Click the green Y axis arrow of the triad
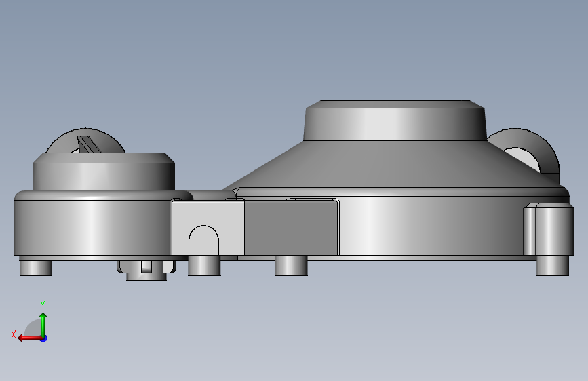This screenshot has width=588, height=381. pos(43,324)
